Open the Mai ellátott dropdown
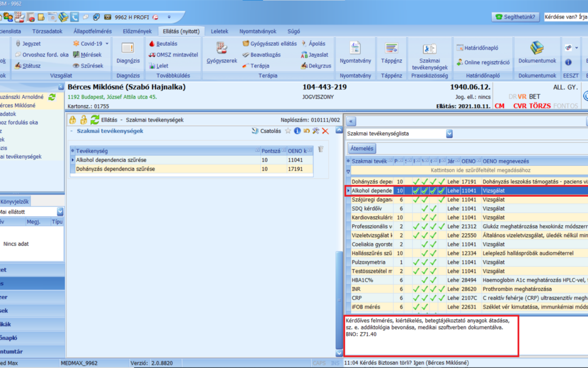The width and height of the screenshot is (588, 368). 60,212
